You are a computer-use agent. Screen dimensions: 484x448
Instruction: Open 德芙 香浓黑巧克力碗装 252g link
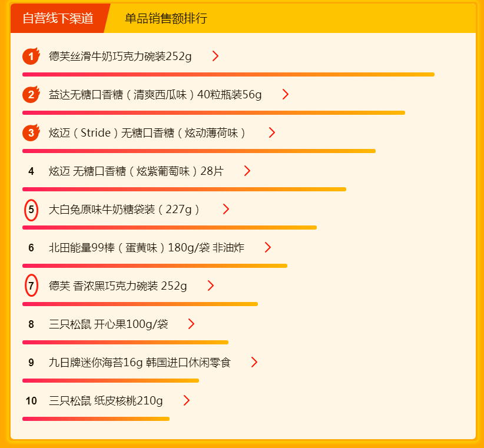118,286
